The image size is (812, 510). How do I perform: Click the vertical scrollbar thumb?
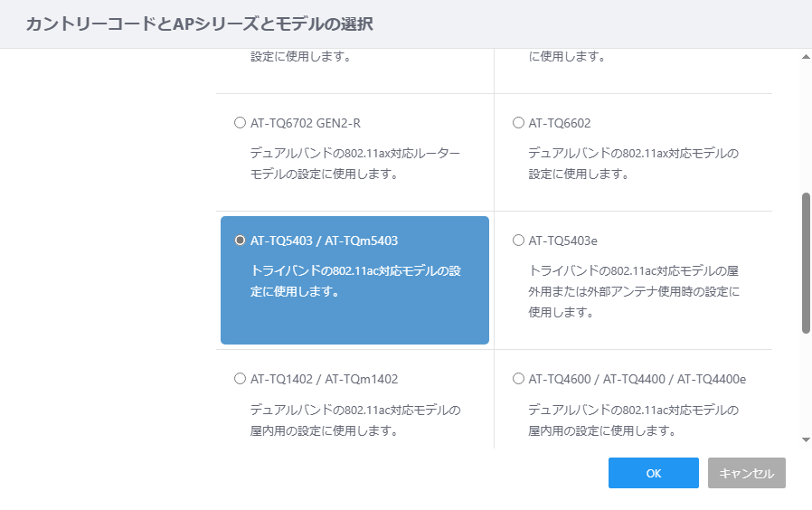coord(806,263)
